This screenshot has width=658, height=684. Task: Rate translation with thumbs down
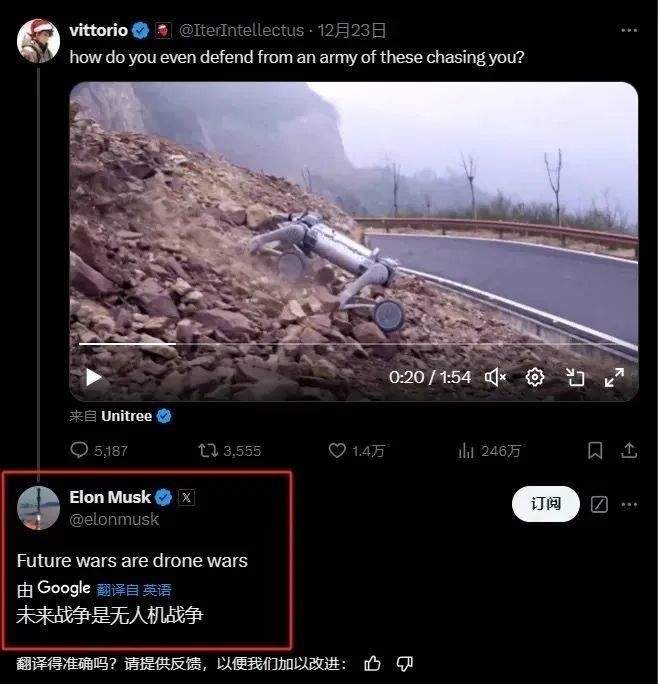pos(405,663)
